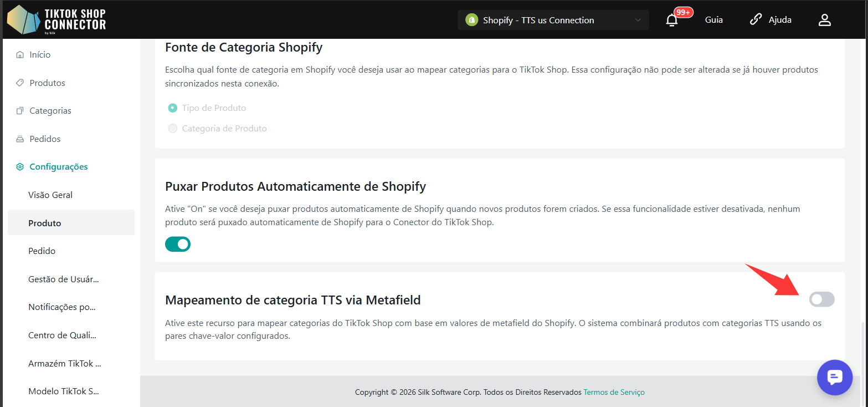Click the Ajuda link icon
This screenshot has width=868, height=407.
click(756, 20)
